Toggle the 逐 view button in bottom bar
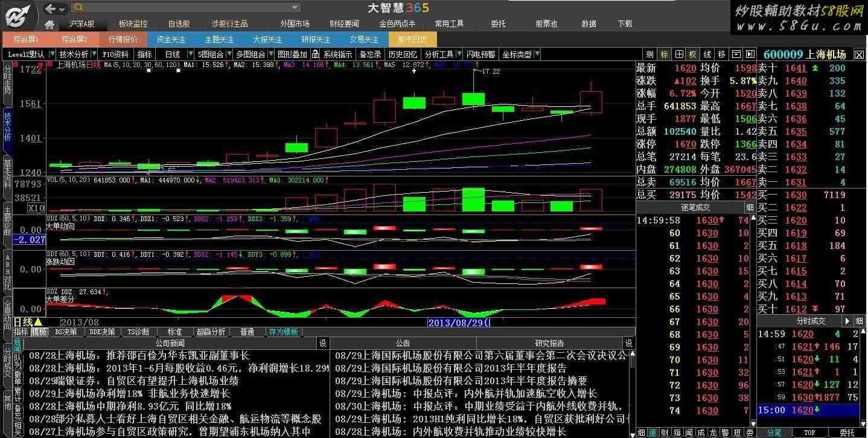Viewport: 868px width, 438px height. [653, 433]
